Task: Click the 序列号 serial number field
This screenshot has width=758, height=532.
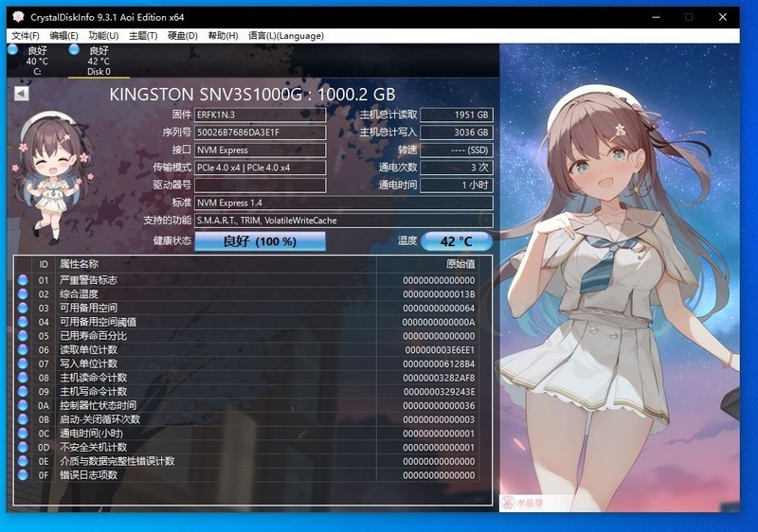Action: 260,133
